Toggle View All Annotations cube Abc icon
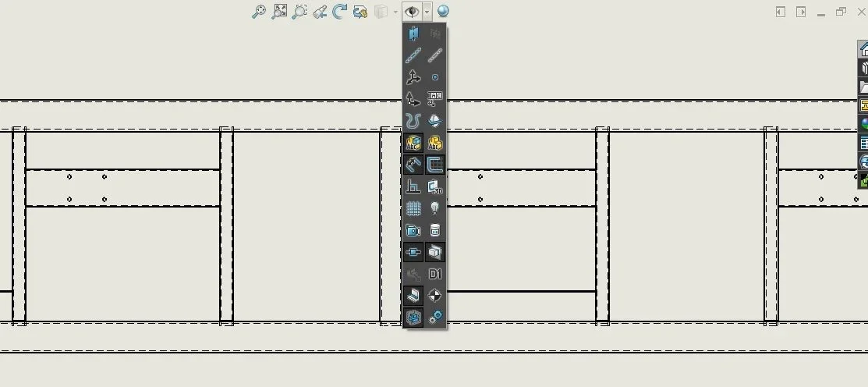The width and height of the screenshot is (868, 387). point(413,143)
